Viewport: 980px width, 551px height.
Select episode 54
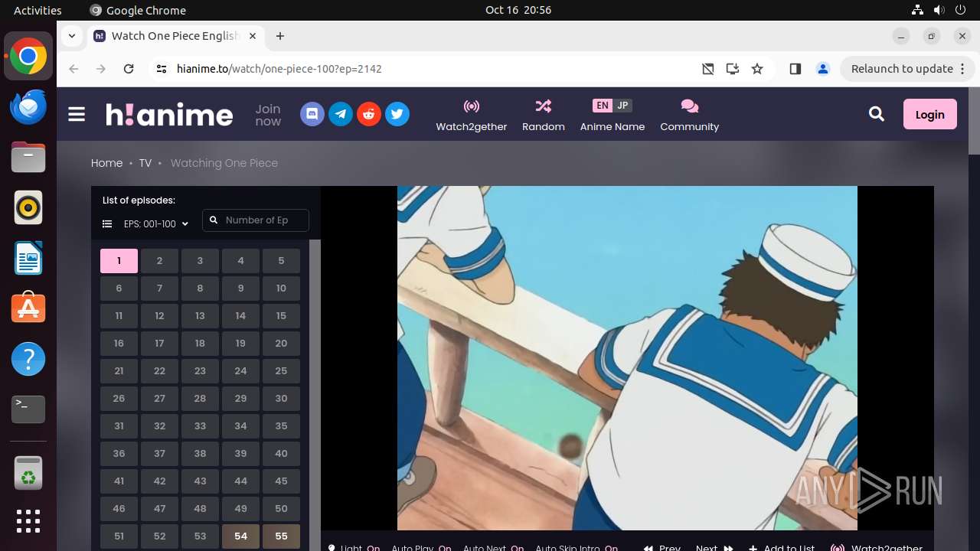(x=240, y=536)
